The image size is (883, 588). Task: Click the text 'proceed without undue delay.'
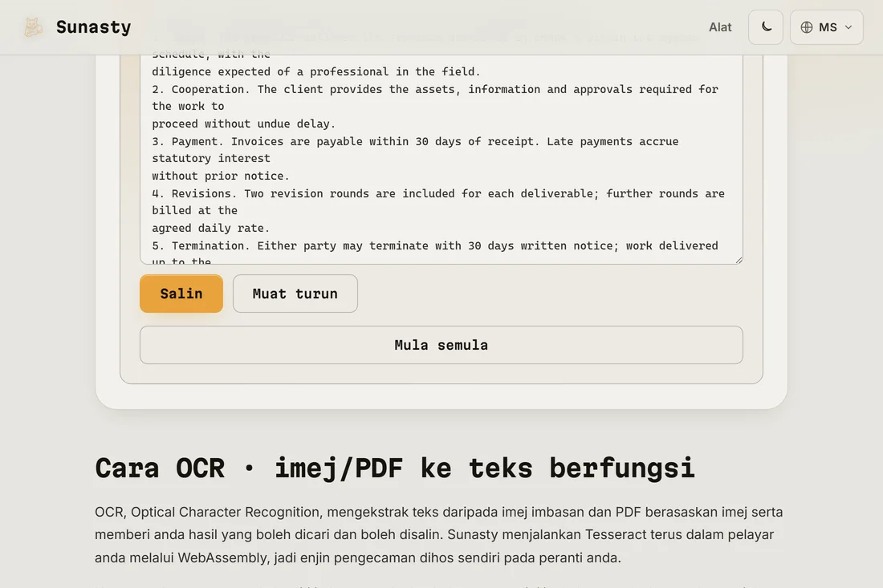click(244, 124)
